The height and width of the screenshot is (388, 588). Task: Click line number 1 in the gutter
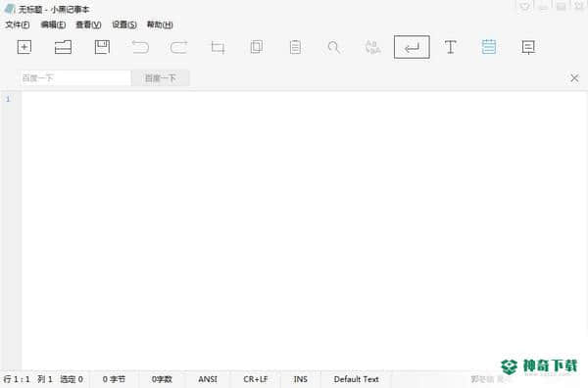point(8,99)
